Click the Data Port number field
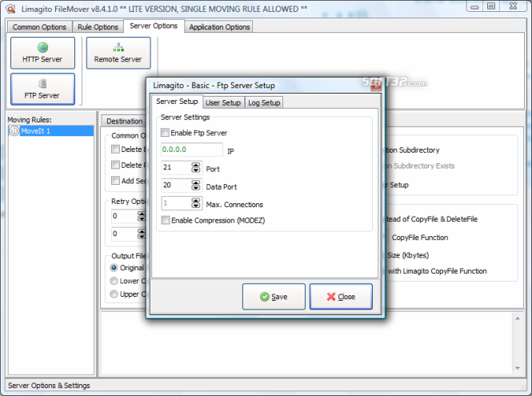 click(176, 185)
